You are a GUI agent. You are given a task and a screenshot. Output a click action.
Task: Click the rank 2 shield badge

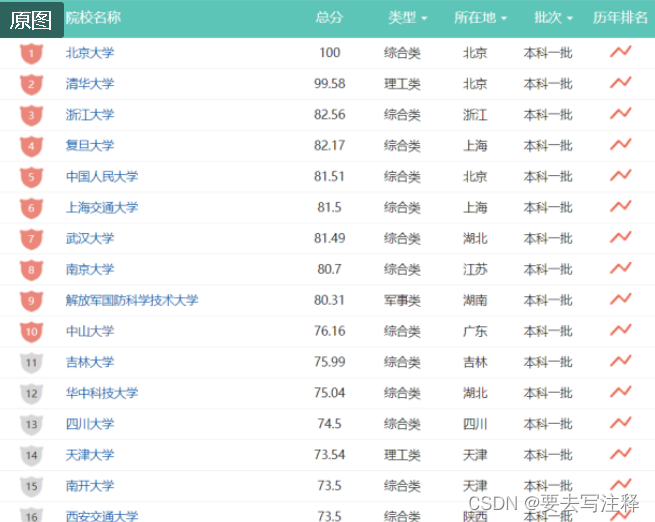pos(31,84)
